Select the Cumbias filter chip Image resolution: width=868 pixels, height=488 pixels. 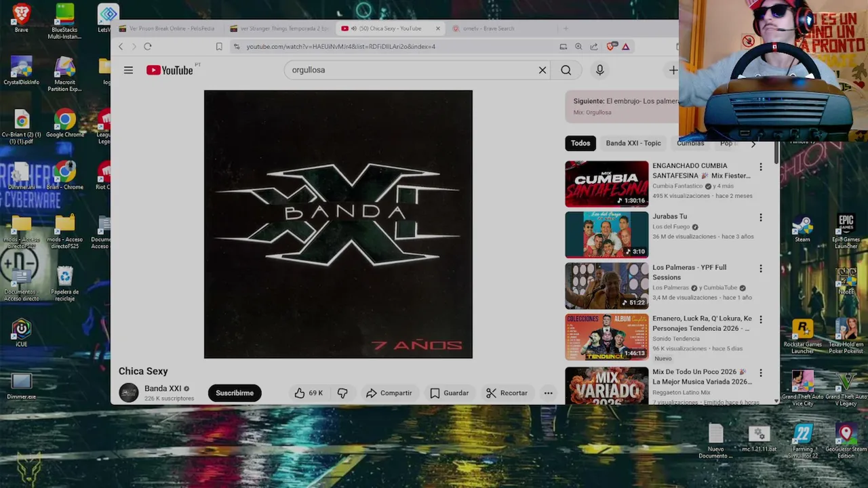(690, 143)
